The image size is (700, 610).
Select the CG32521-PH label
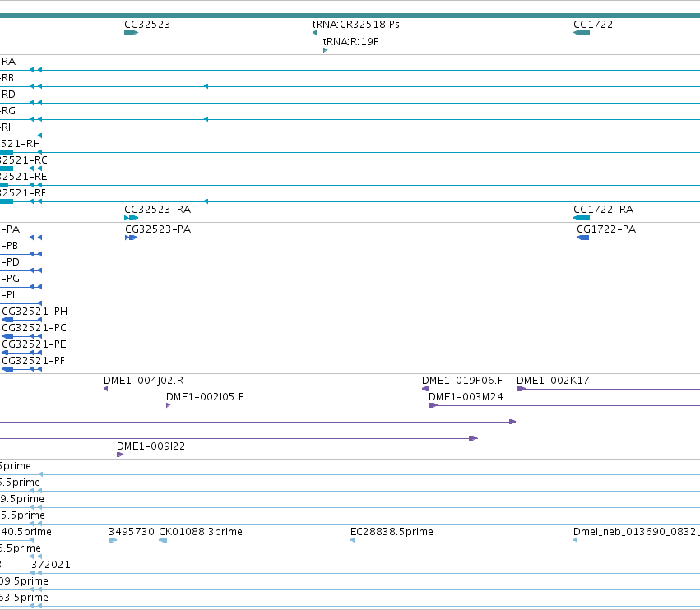[35, 311]
